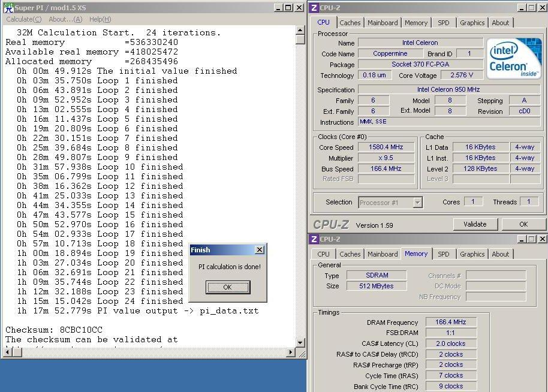The image size is (548, 392).
Task: Click Memory tab in lower CPU-Z window
Action: [416, 254]
